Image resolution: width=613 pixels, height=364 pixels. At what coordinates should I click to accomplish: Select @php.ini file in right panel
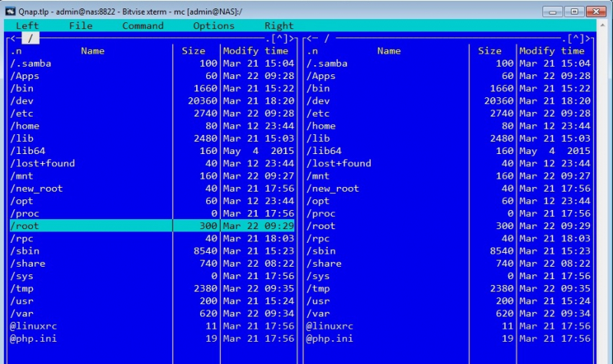(x=330, y=338)
